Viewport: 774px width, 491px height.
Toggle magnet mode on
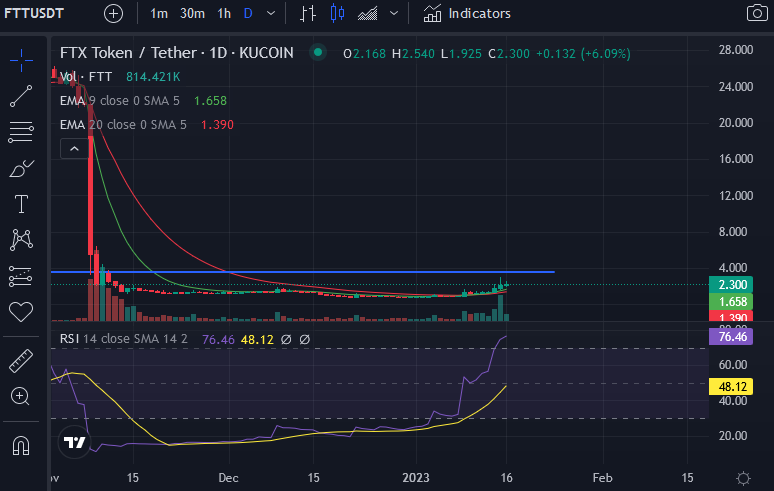pos(21,444)
